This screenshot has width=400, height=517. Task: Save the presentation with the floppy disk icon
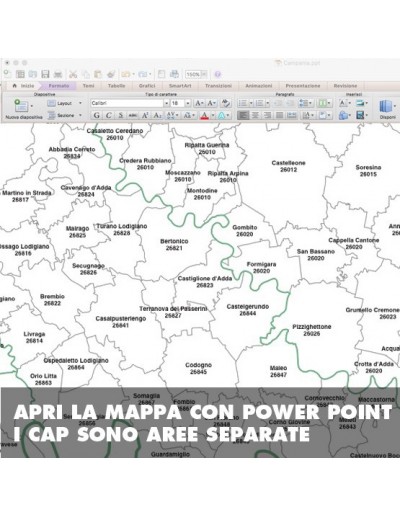[x=45, y=74]
